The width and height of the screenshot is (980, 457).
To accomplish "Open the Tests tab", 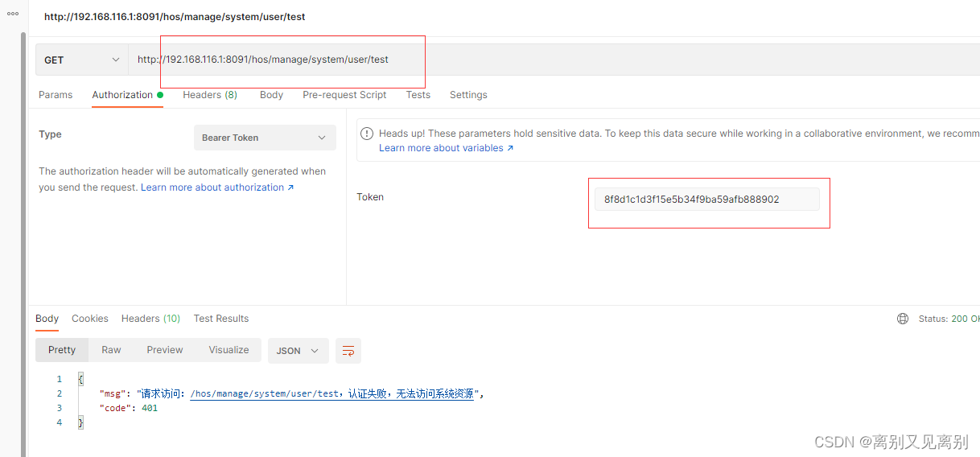I will click(418, 95).
